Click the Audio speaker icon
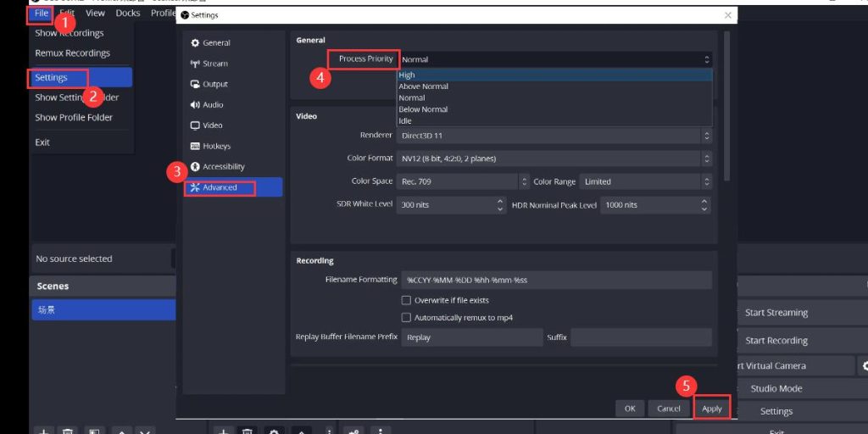This screenshot has height=434, width=868. point(195,105)
